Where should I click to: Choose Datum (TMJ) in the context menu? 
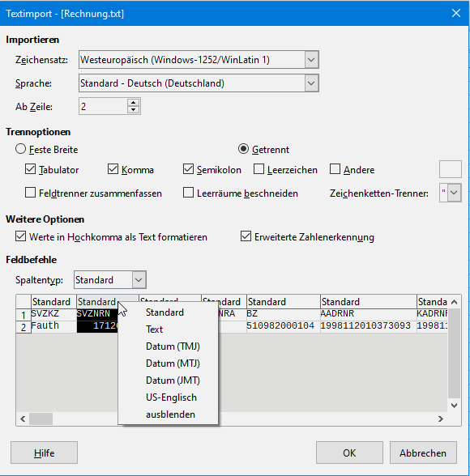[x=168, y=346]
